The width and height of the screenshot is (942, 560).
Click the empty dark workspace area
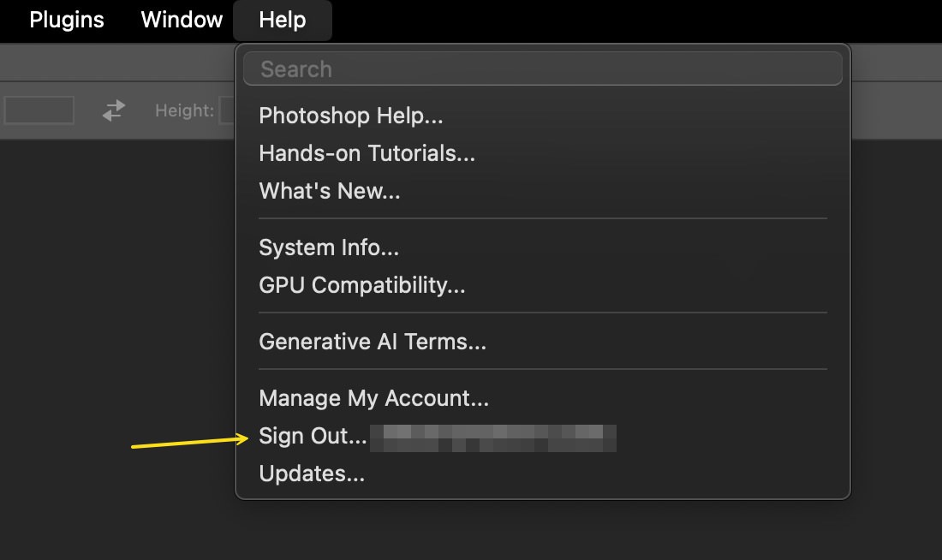(111, 343)
